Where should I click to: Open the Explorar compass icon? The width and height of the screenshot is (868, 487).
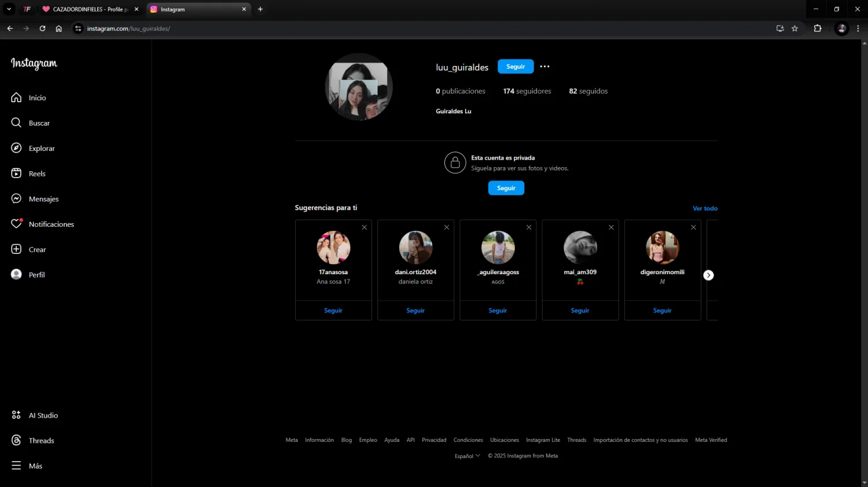[16, 148]
